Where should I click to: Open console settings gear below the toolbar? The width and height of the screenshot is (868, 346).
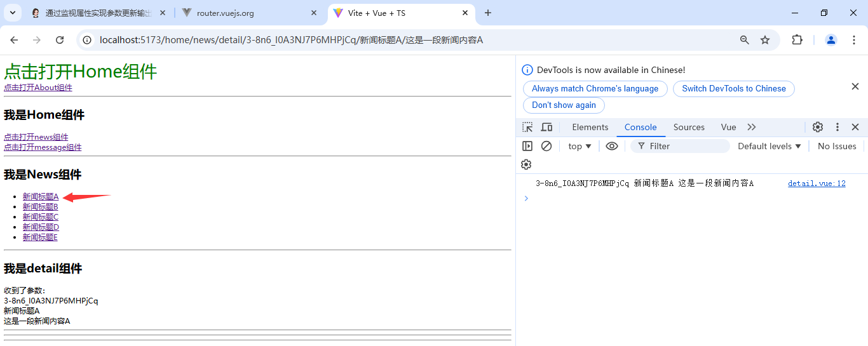point(526,164)
